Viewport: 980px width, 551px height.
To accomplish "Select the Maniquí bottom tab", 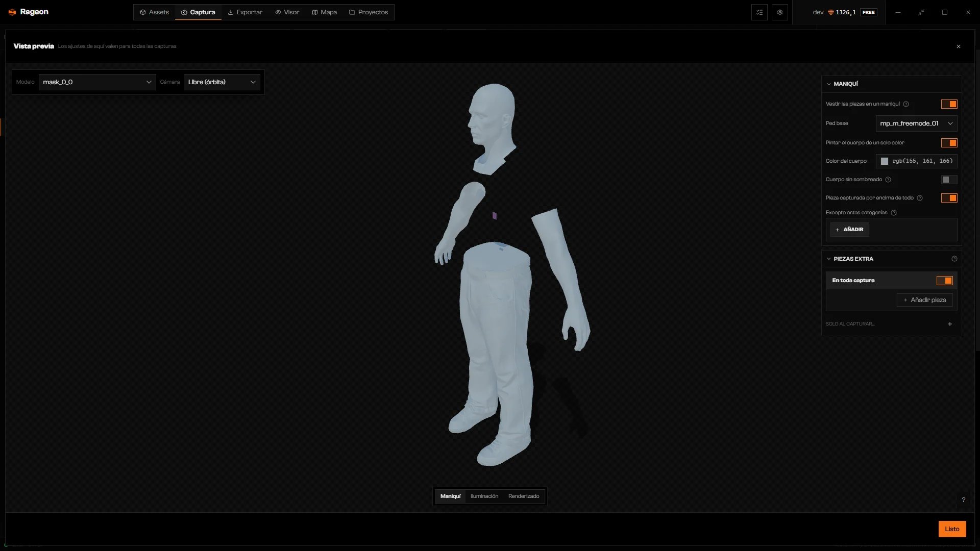I will pos(450,496).
